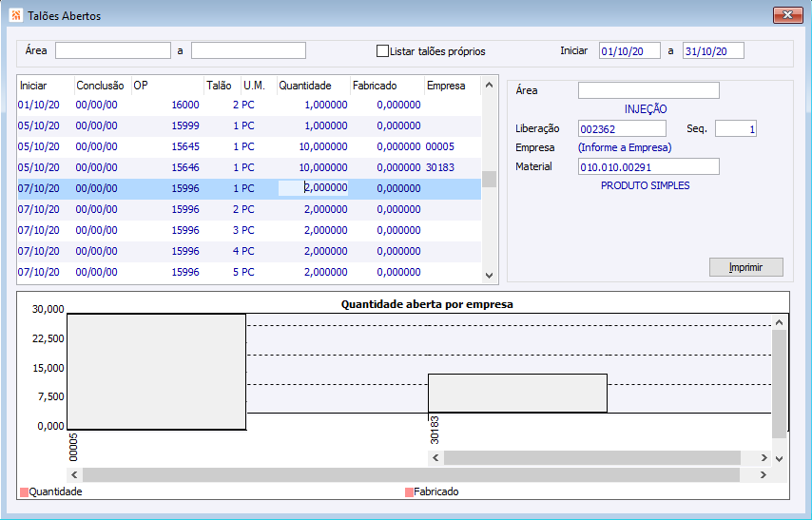Click the Liberação field 002362
Screen dimensions: 812x520
622,128
